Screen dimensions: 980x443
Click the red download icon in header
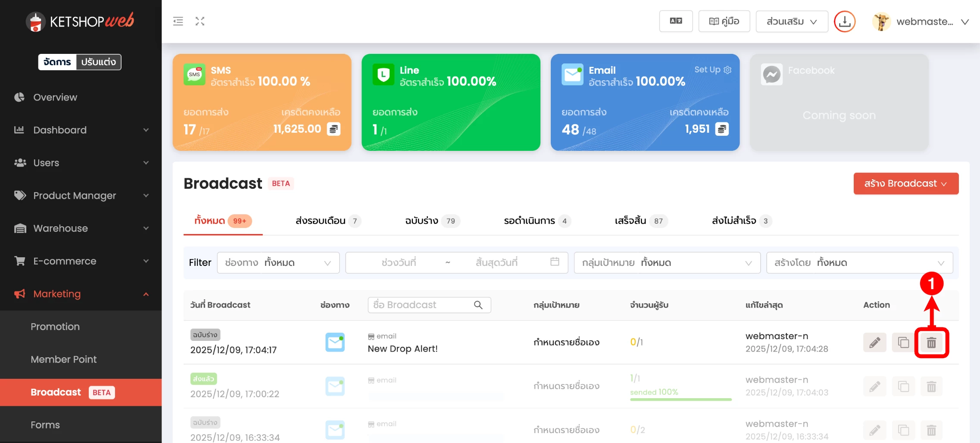(844, 22)
